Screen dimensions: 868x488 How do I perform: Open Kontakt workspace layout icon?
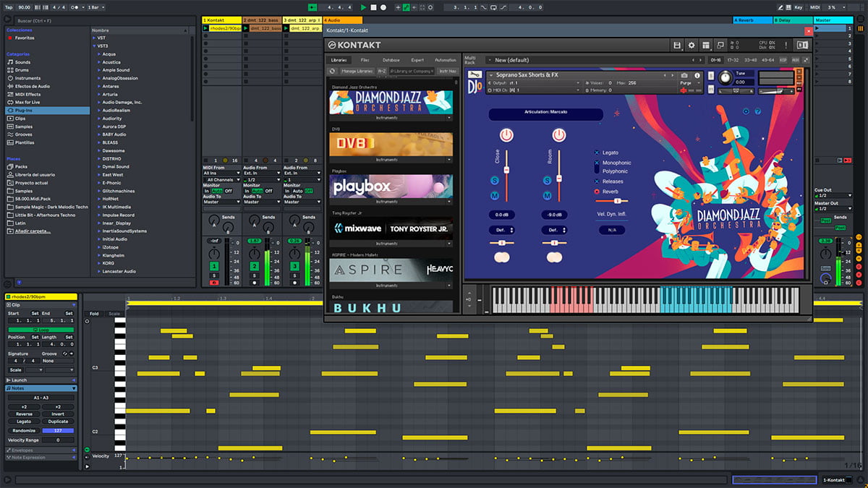tap(706, 45)
